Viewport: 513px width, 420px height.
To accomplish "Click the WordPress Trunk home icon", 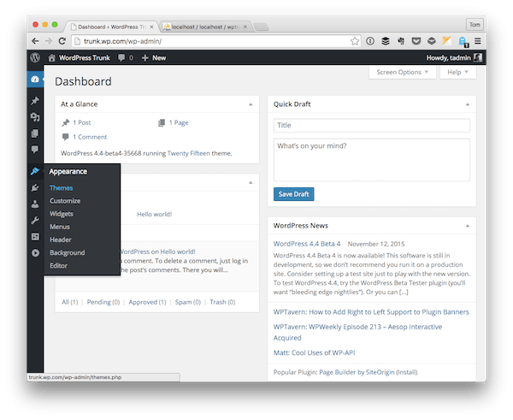I will coord(51,58).
